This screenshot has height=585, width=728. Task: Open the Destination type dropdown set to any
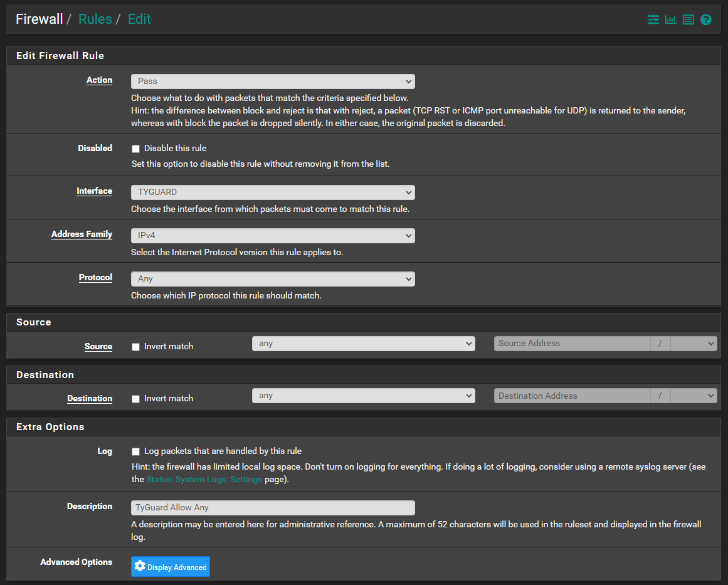(x=363, y=396)
